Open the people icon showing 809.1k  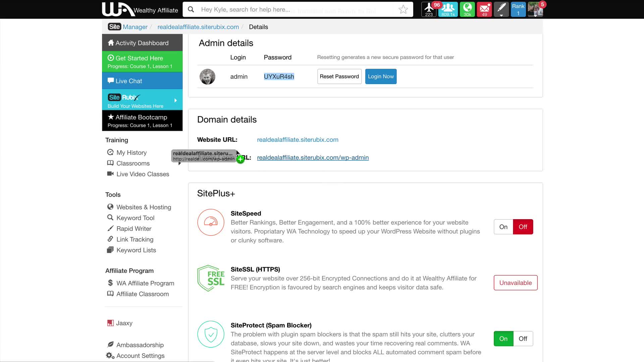[448, 9]
